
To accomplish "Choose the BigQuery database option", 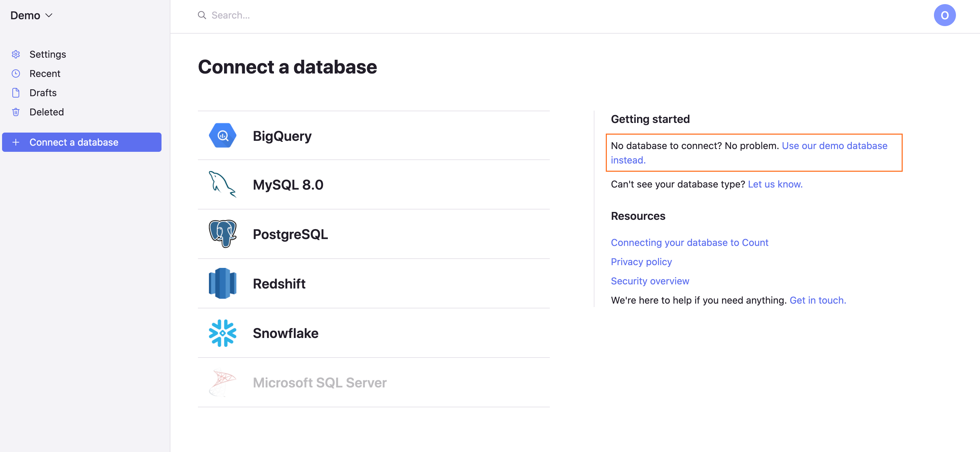I will pos(374,136).
